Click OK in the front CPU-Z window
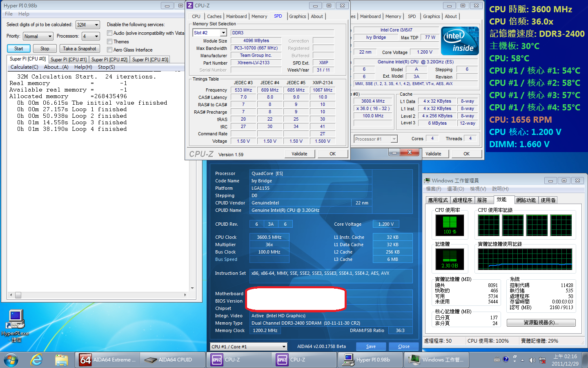This screenshot has height=368, width=588. (333, 154)
